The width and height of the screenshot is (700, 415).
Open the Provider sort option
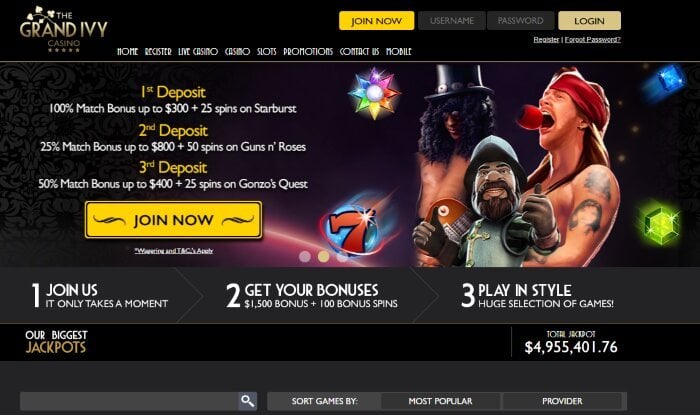[562, 401]
